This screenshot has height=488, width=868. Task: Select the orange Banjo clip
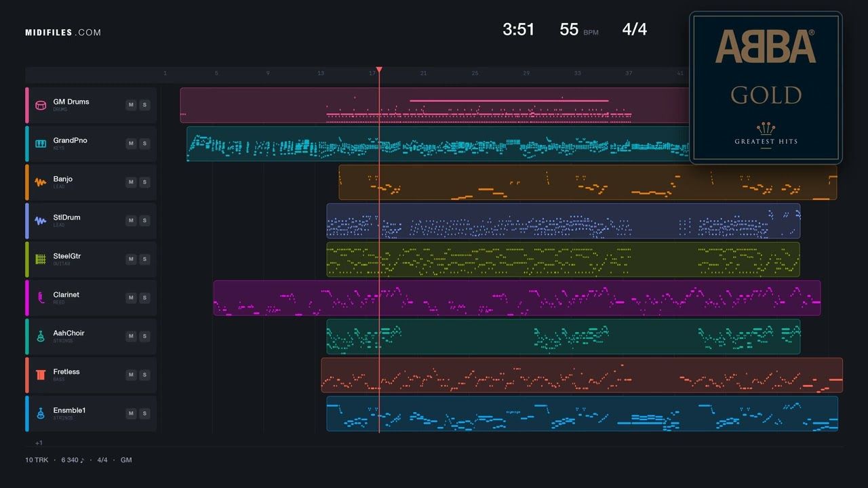pyautogui.click(x=588, y=182)
